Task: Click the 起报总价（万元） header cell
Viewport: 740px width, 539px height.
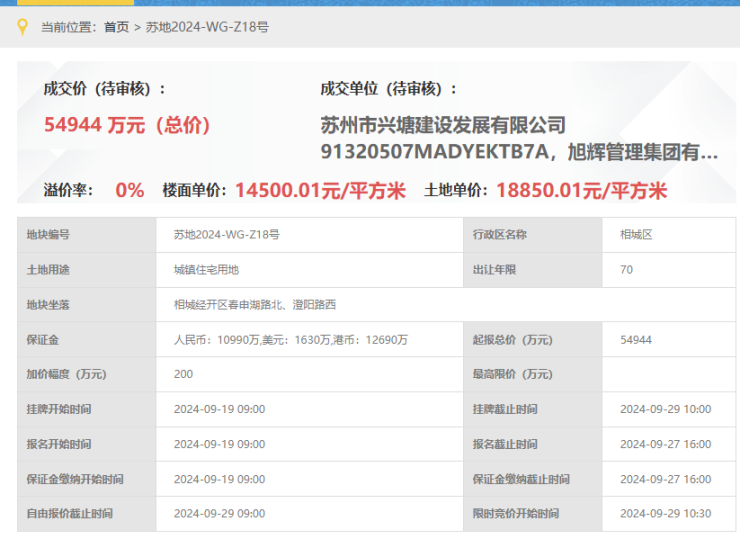Action: tap(533, 340)
